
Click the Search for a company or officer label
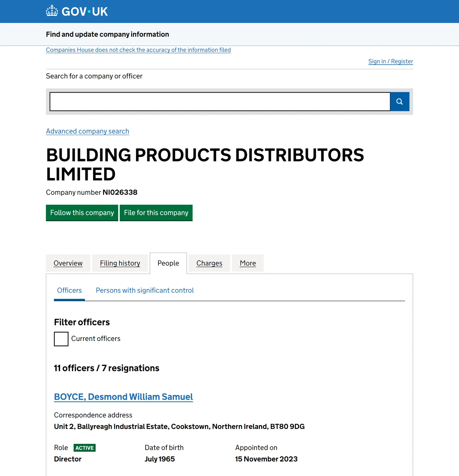pyautogui.click(x=94, y=76)
